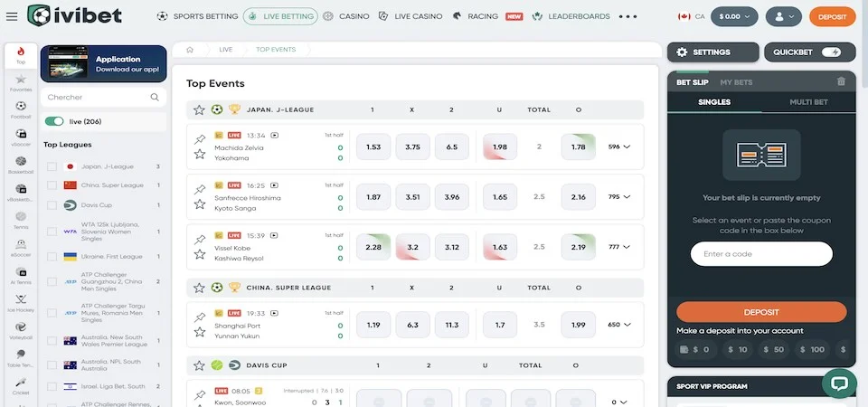The width and height of the screenshot is (868, 407).
Task: Open Live Casino in top navigation
Action: pos(410,16)
